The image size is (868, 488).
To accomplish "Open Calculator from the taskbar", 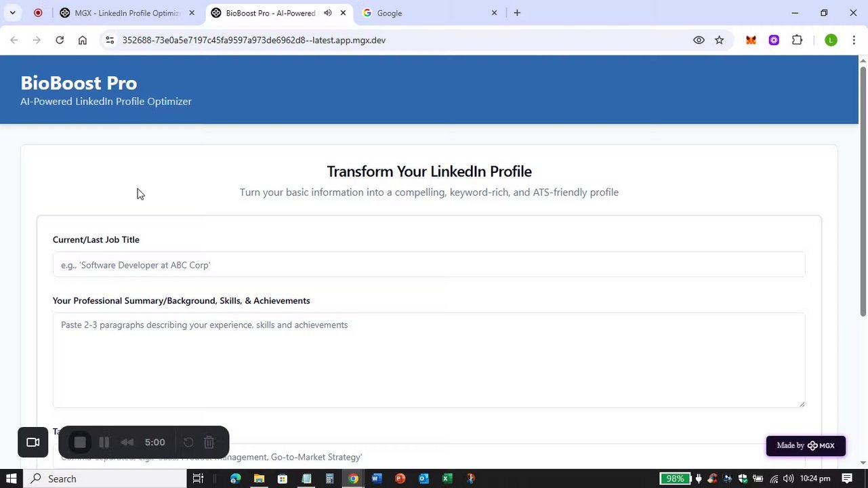I will click(x=329, y=479).
